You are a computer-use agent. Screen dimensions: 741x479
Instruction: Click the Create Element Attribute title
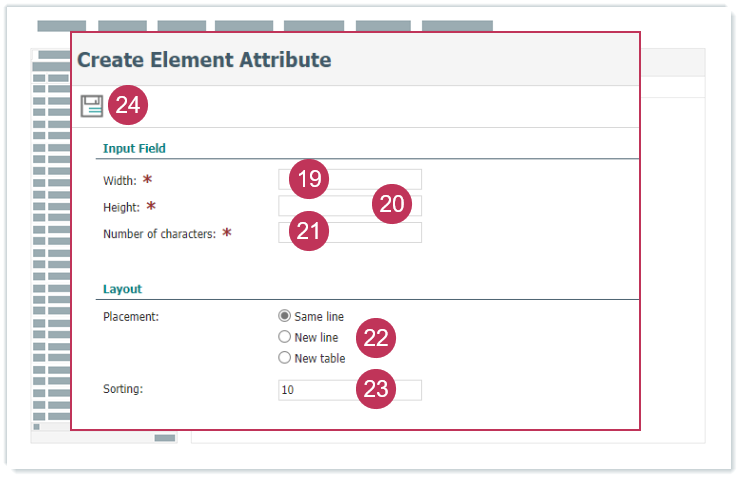[204, 60]
